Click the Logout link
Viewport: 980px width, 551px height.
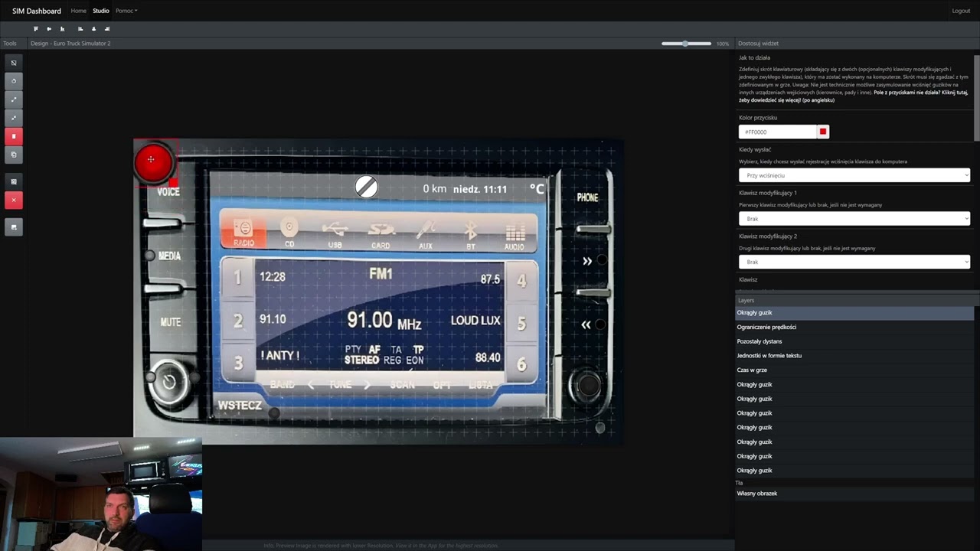tap(961, 11)
